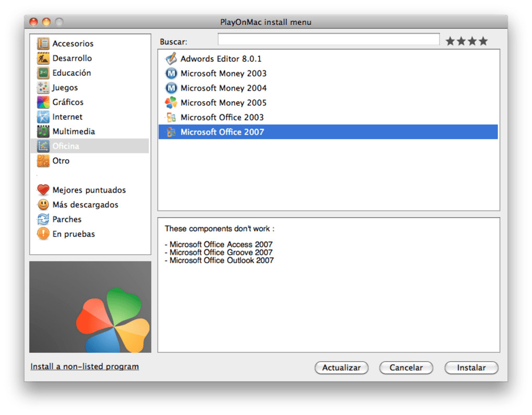Click the Microsoft Office 2003 icon
Viewport: 532px width, 415px height.
tap(171, 117)
